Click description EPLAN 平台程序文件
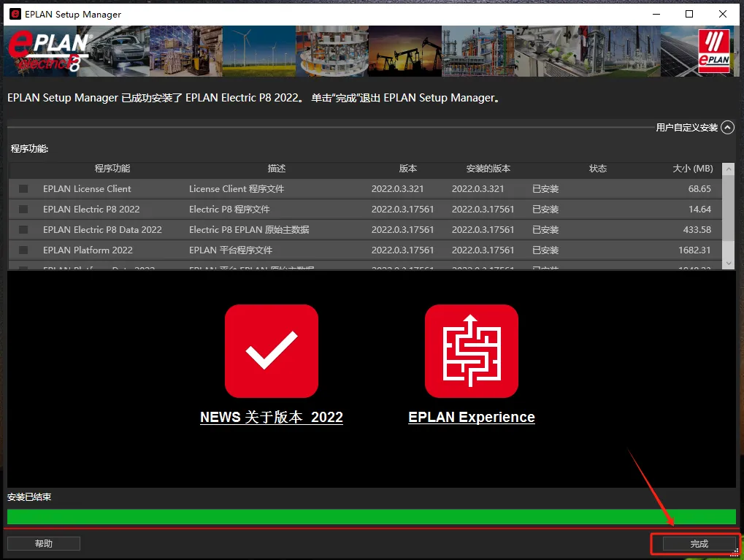 (231, 250)
